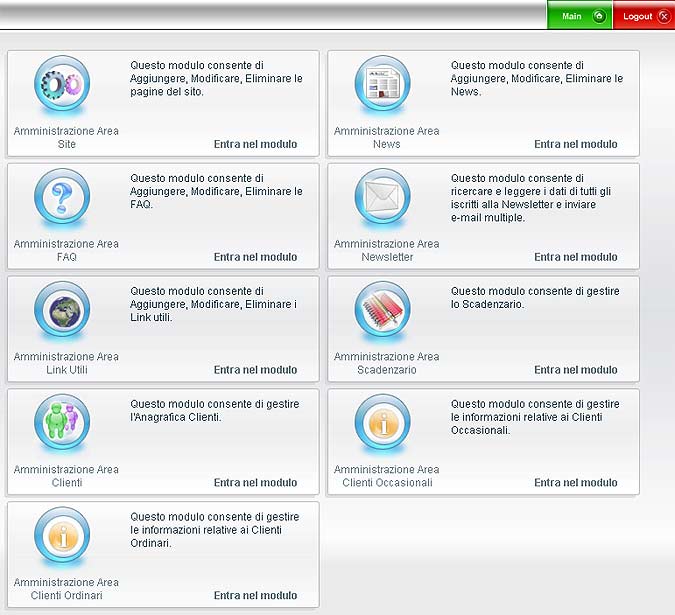675x615 pixels.
Task: Click description ending with 'Eliminare le FAQ'
Action: pyautogui.click(x=216, y=191)
